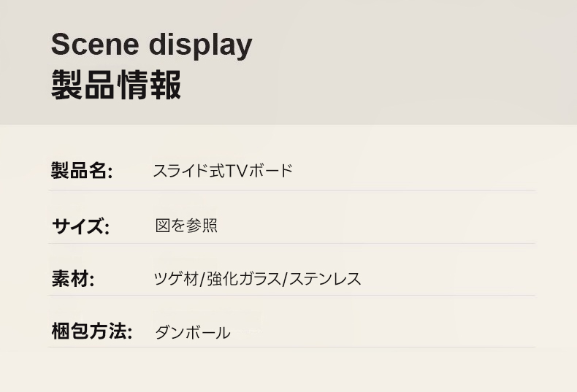The width and height of the screenshot is (577, 392).
Task: Click the letters "TV" in the product name
Action: tap(237, 172)
